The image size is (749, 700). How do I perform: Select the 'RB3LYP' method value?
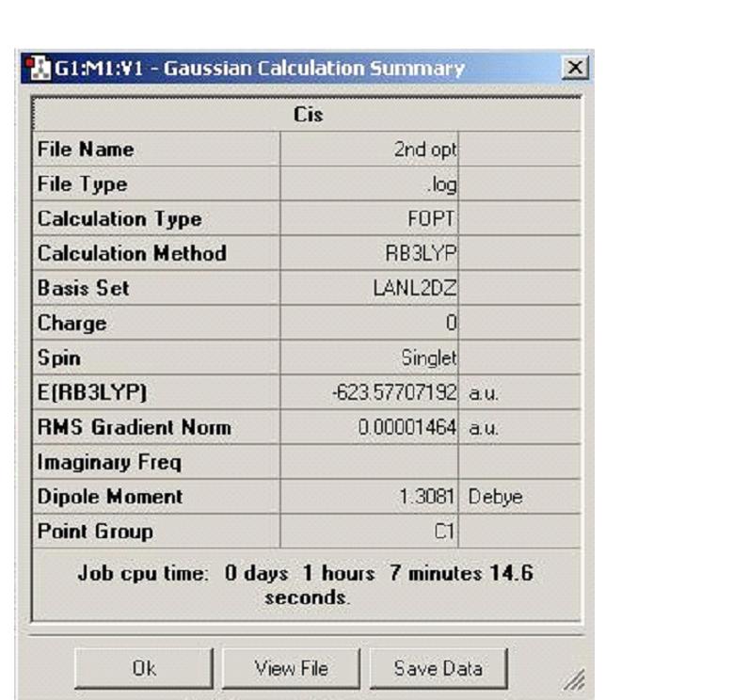(x=421, y=253)
